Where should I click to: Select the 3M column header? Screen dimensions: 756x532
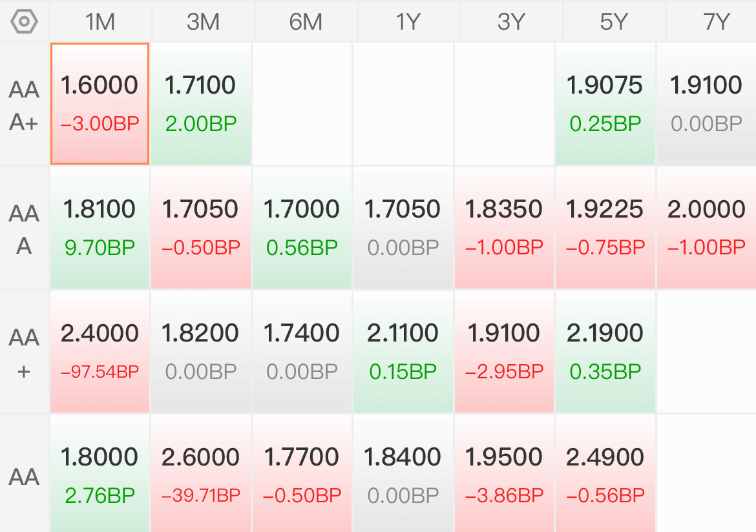[x=203, y=22]
